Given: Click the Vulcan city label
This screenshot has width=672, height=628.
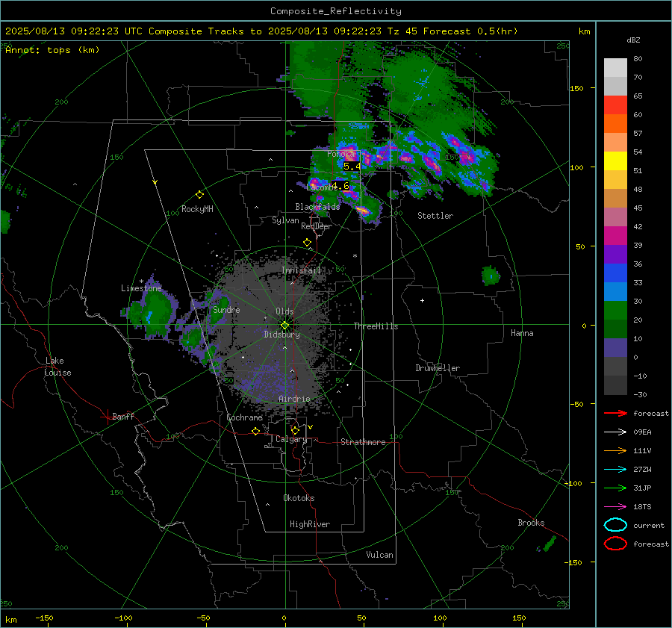Looking at the screenshot, I should 379,555.
